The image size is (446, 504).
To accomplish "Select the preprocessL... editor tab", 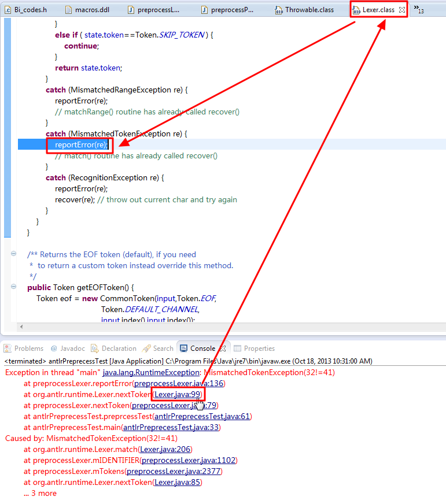I will coord(154,10).
